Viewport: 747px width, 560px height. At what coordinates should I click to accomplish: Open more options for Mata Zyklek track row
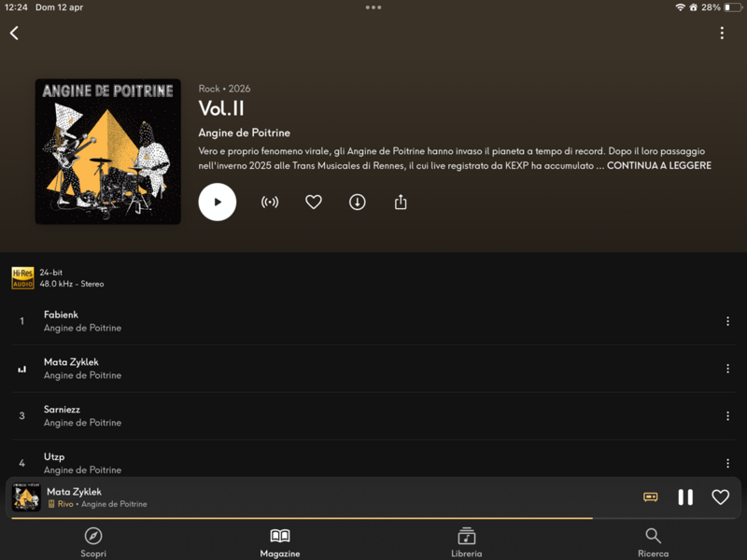point(727,369)
